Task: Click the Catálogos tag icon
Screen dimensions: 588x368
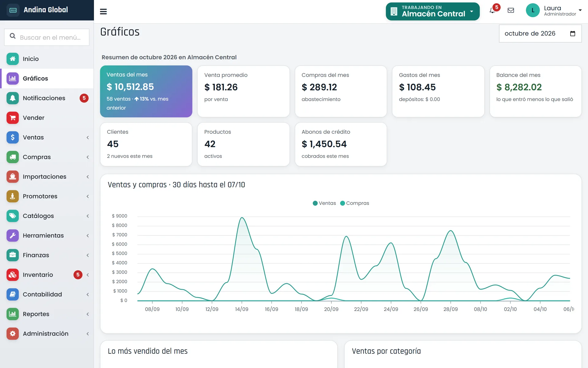Action: point(13,216)
